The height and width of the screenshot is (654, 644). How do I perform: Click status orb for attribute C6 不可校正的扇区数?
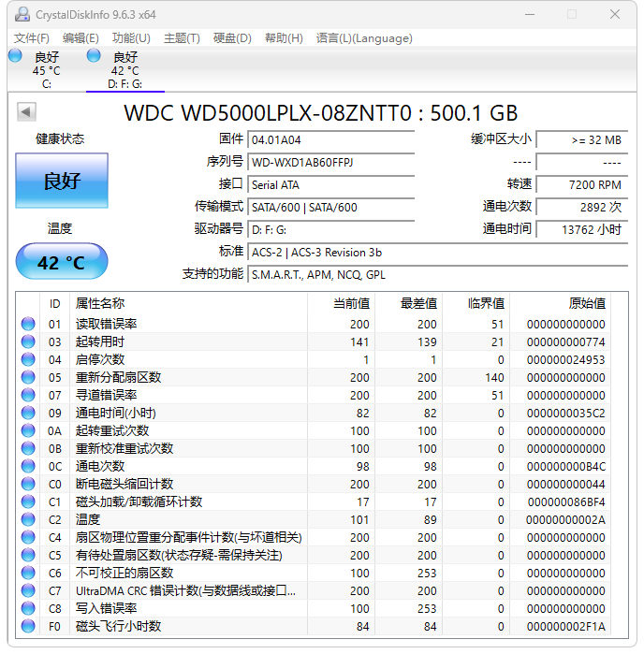click(28, 574)
